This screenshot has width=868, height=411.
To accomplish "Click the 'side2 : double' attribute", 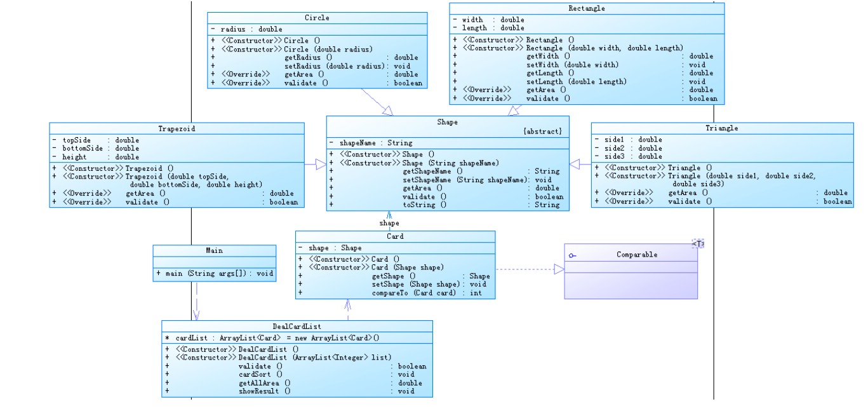I will pyautogui.click(x=633, y=148).
